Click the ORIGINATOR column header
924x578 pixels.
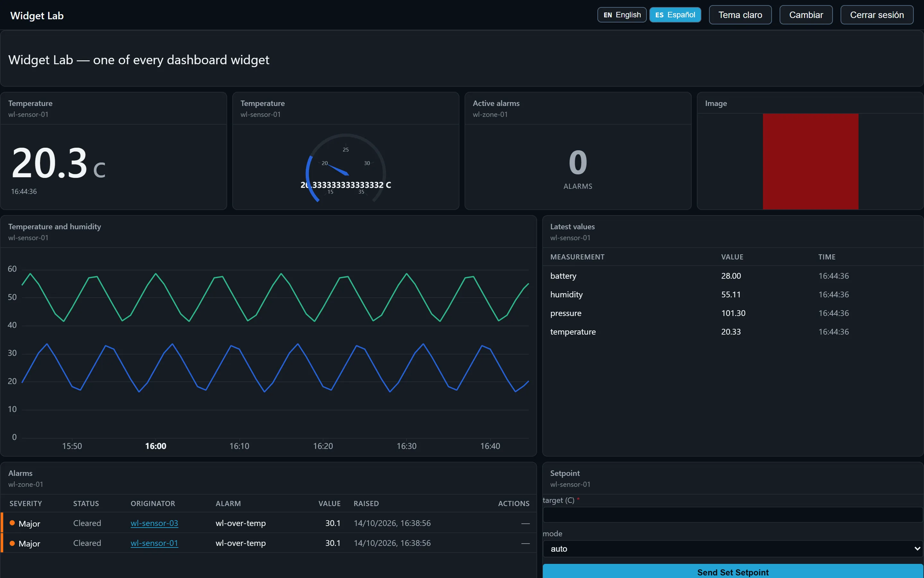point(153,504)
